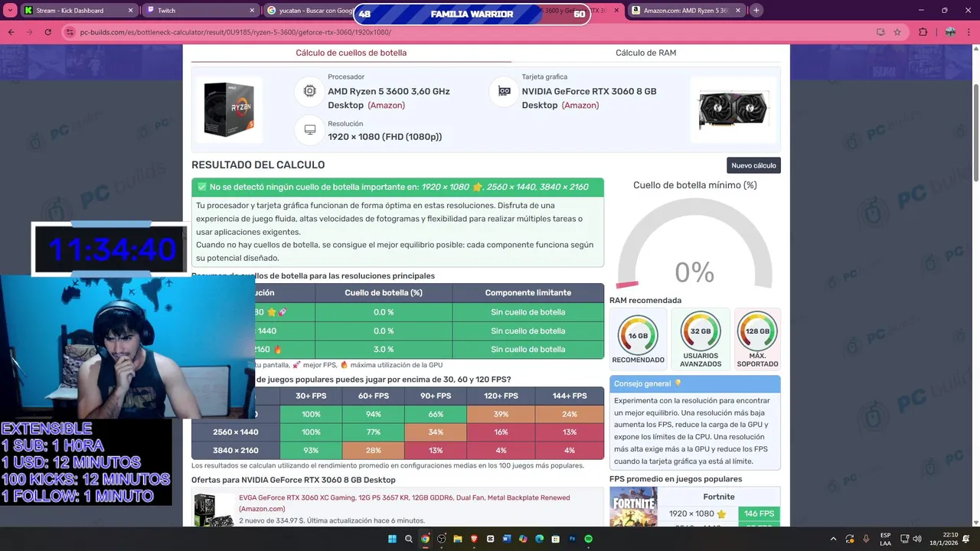This screenshot has width=980, height=551.
Task: Open the EVGA GeForce RTX 3060 XC offer link
Action: 404,503
